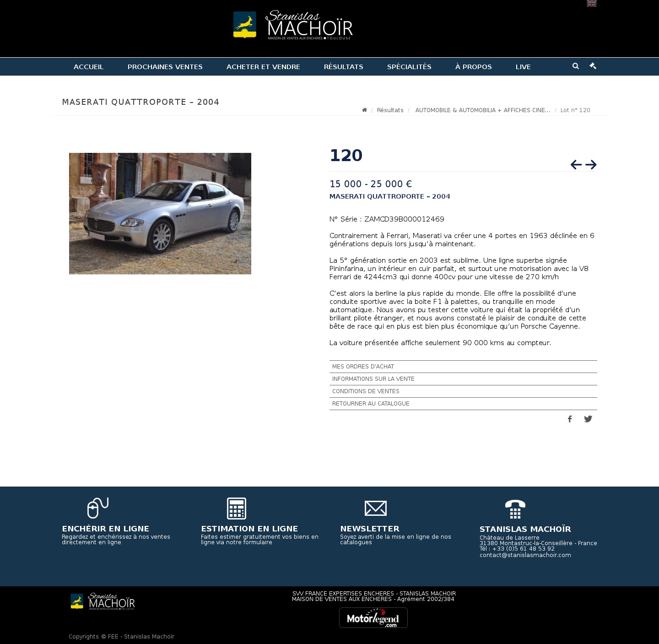This screenshot has width=659, height=644.
Task: Click the auction gavel icon in navbar
Action: [593, 66]
